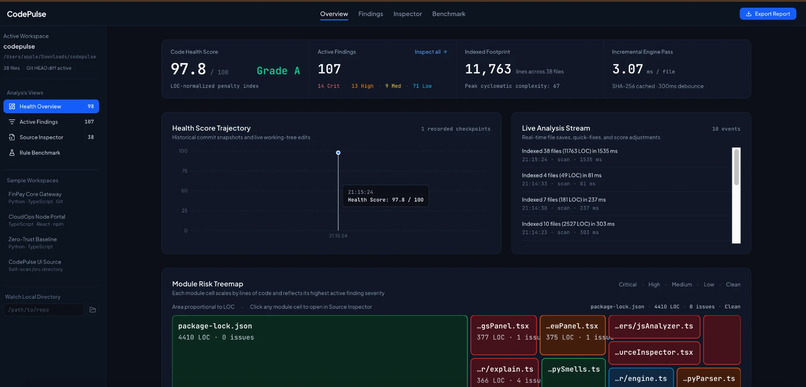The width and height of the screenshot is (806, 387).
Task: Click the download icon in Export Report
Action: click(749, 14)
